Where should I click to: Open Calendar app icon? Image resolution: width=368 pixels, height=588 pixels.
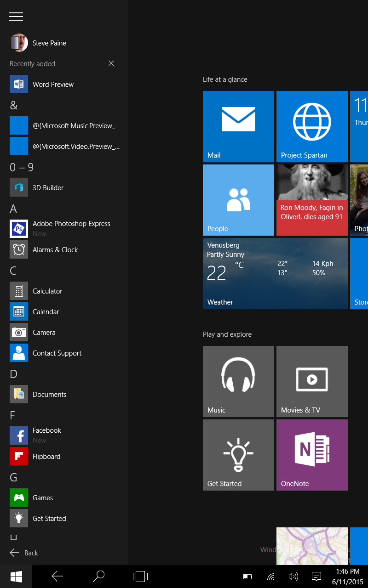19,311
